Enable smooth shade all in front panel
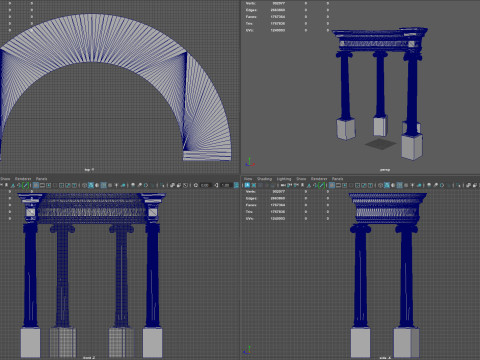 tap(91, 185)
